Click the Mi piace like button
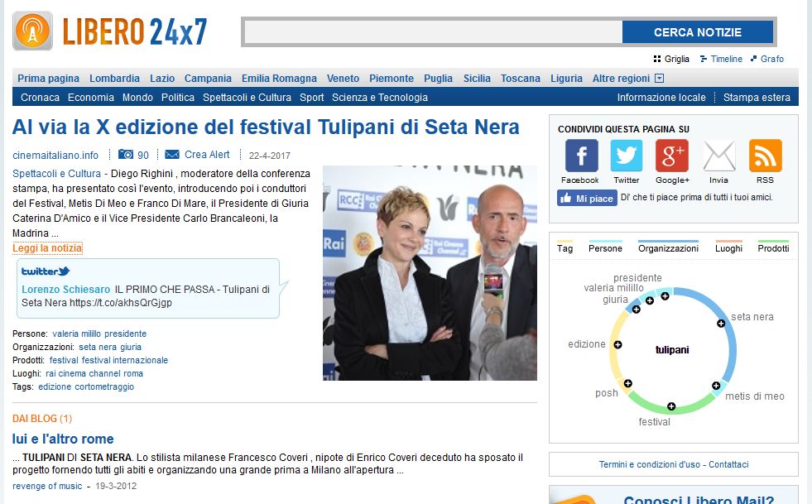 [x=587, y=198]
